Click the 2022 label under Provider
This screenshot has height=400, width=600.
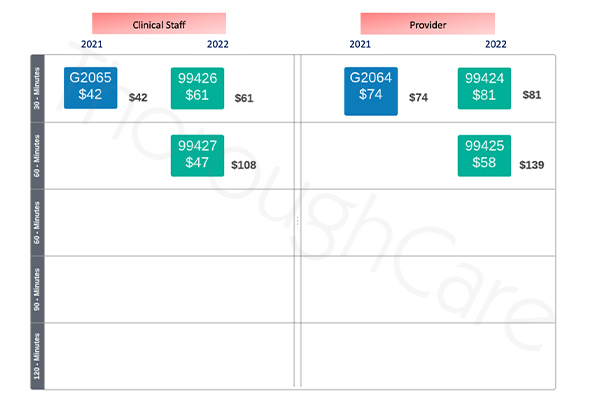496,44
